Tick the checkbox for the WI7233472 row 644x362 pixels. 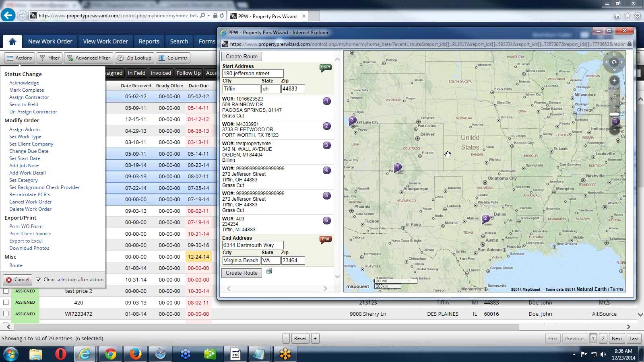tap(6, 314)
